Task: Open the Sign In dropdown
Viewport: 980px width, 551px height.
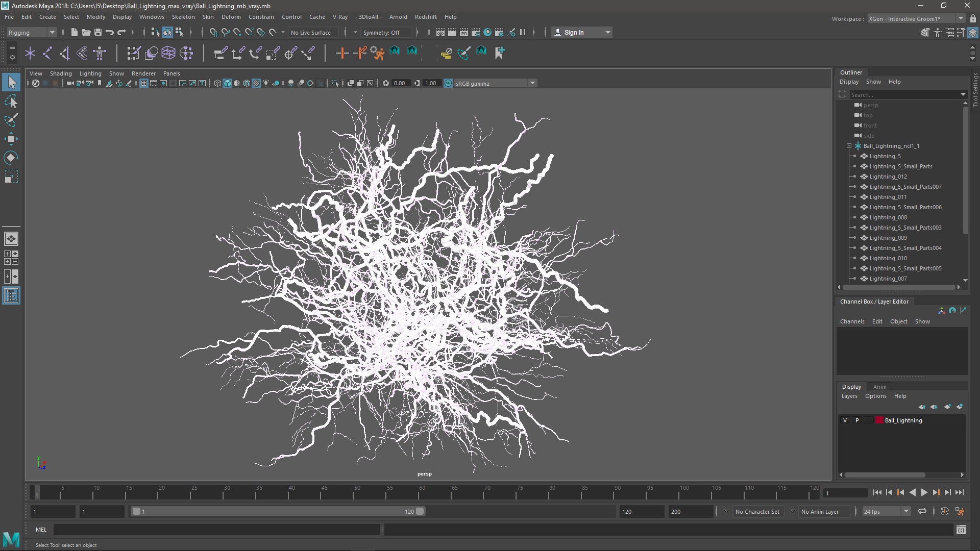Action: [582, 32]
